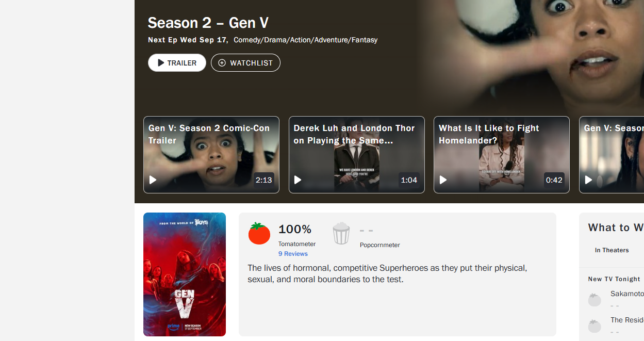
Task: Select the In Theaters tab
Action: [612, 250]
